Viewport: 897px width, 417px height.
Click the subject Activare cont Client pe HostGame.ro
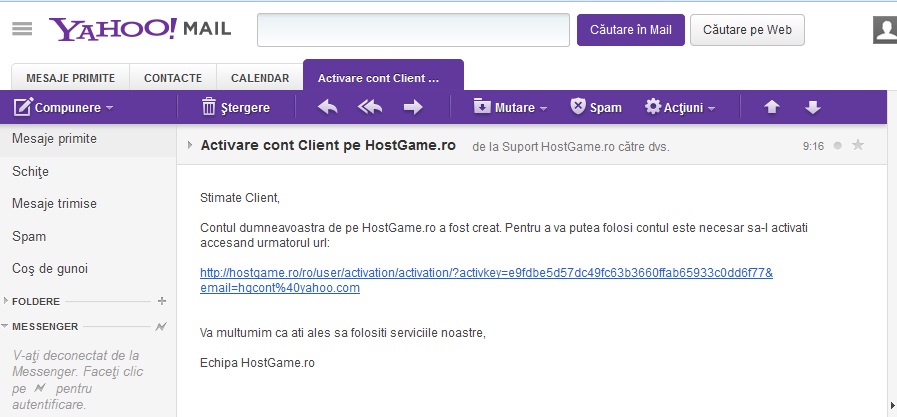click(328, 145)
